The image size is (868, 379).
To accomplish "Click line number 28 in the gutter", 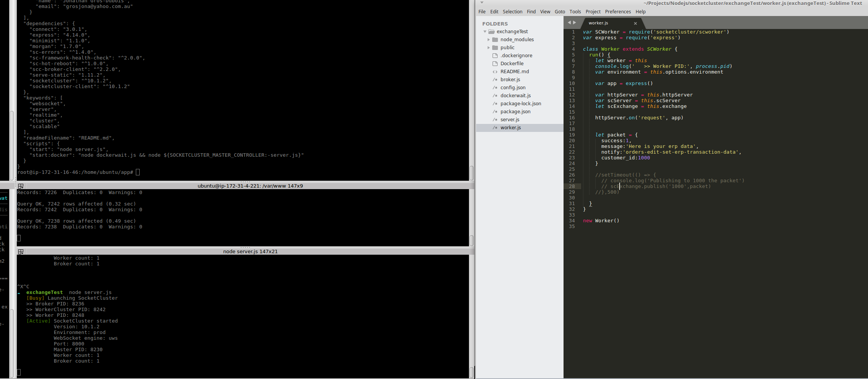I will [572, 186].
